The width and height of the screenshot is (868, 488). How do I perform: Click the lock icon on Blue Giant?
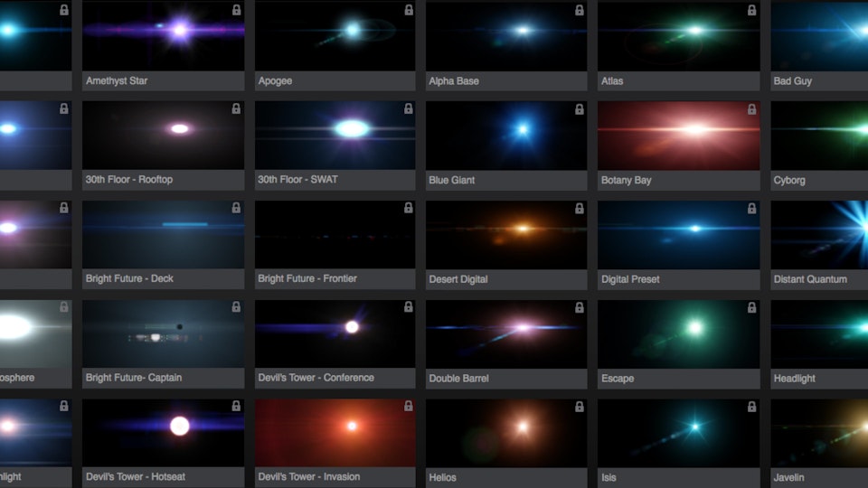pyautogui.click(x=580, y=109)
